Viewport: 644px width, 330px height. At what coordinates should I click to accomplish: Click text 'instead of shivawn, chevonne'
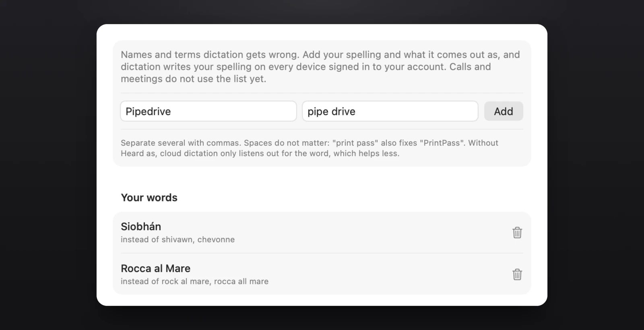(x=178, y=239)
